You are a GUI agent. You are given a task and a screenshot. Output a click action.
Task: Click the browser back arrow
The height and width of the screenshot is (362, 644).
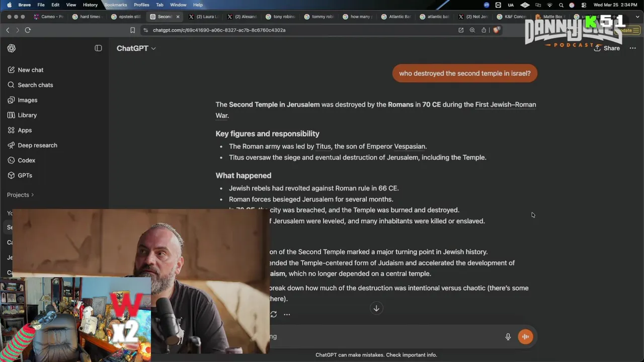pos(8,30)
